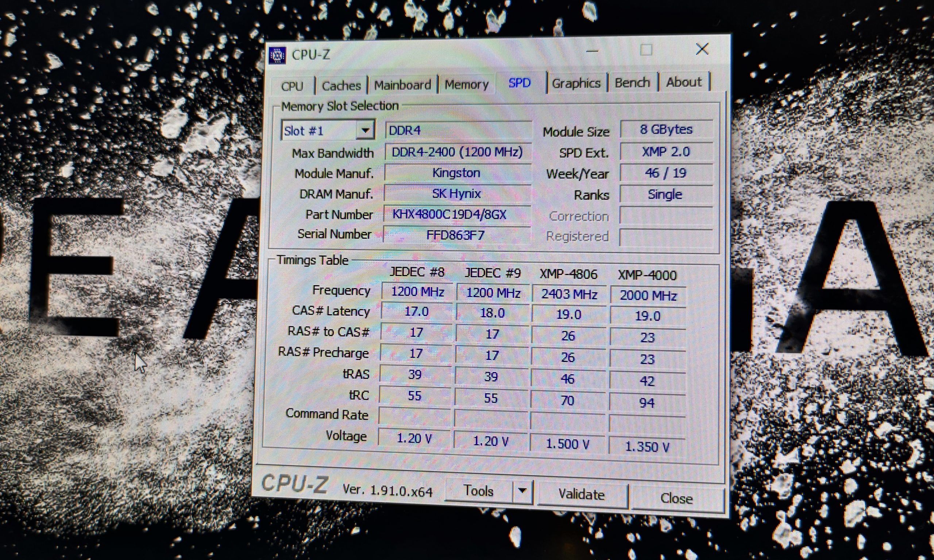Click the Validate button

[x=582, y=494]
